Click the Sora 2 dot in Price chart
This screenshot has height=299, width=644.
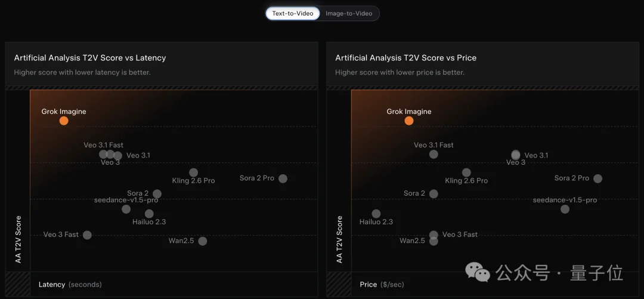click(434, 194)
